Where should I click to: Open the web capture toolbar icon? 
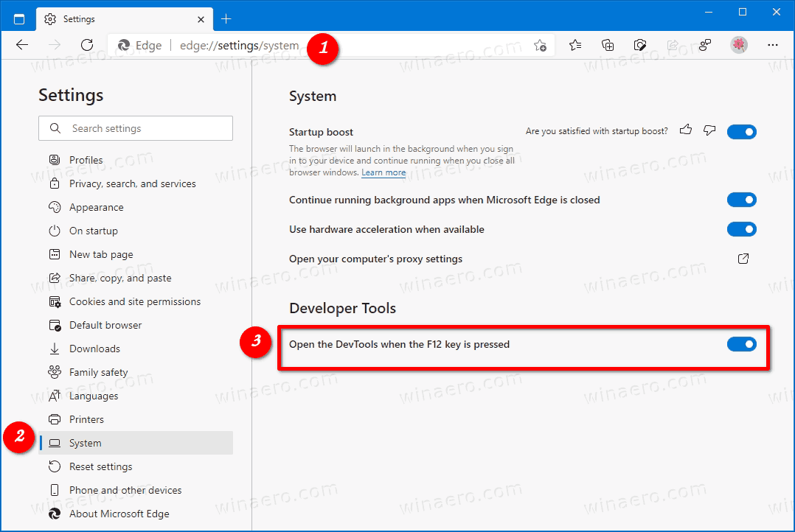point(640,46)
